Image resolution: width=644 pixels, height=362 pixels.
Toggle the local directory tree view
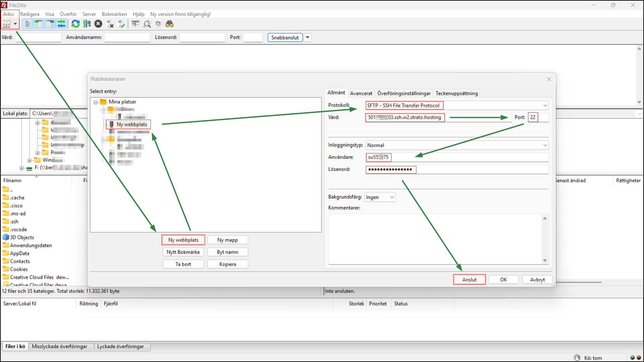[x=39, y=24]
